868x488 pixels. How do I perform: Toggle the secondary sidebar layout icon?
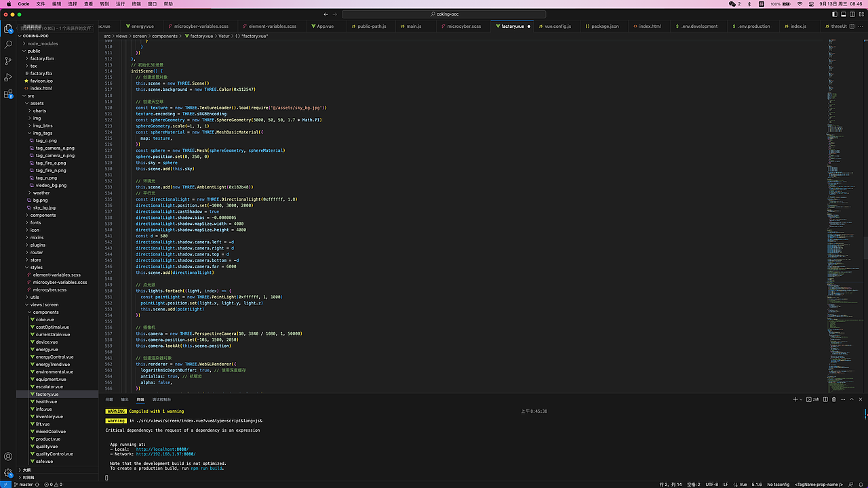tap(852, 14)
